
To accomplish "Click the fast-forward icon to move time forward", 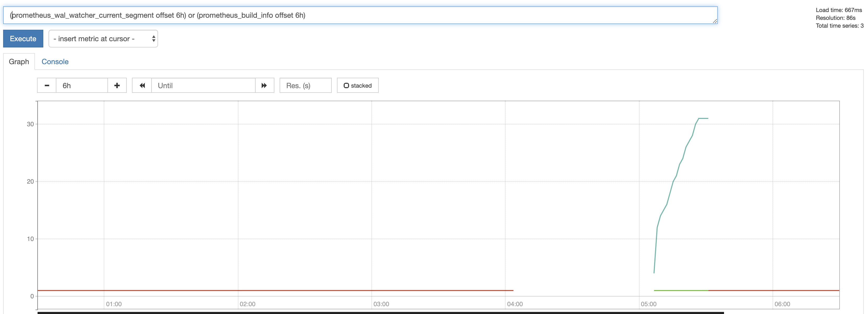I will [264, 86].
